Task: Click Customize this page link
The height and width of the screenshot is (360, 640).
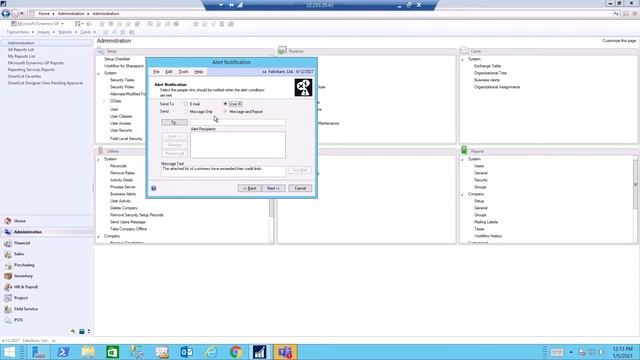Action: (619, 41)
